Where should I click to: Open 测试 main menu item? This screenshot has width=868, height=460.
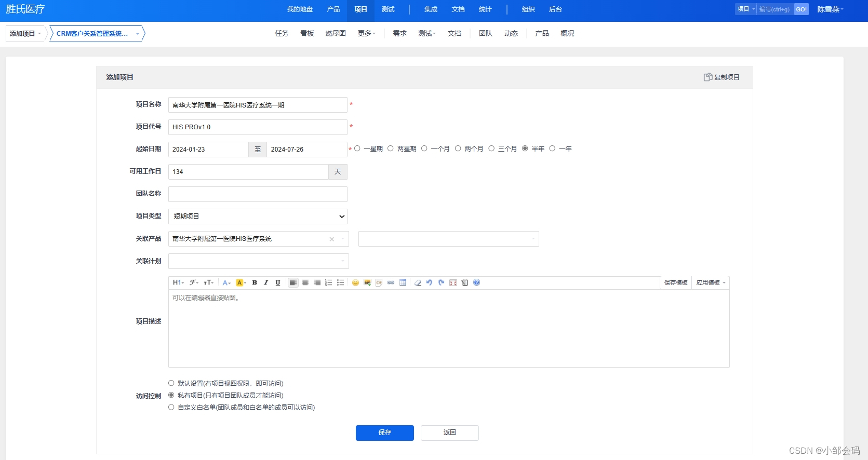[388, 9]
